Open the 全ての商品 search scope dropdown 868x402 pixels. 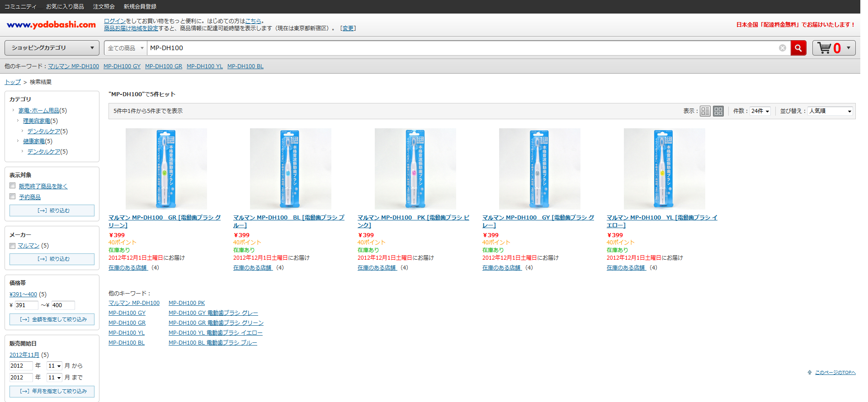click(x=126, y=48)
